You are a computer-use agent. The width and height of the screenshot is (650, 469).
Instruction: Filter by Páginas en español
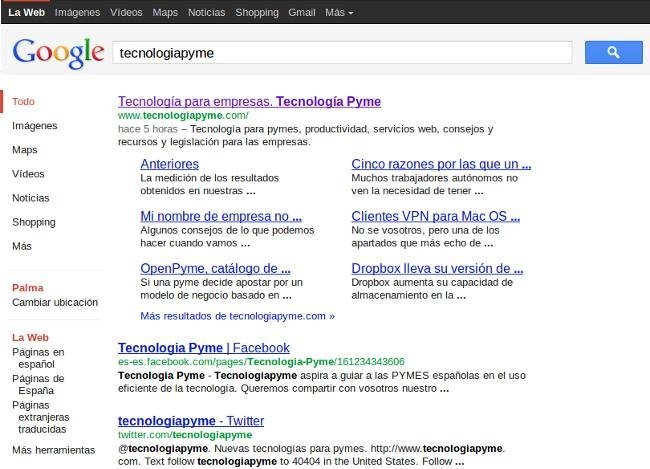coord(38,359)
